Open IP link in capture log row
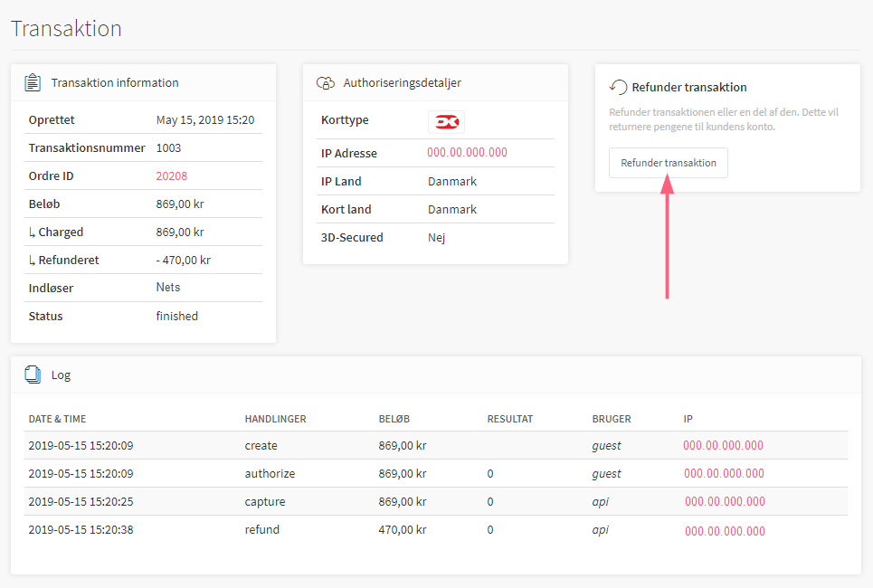Image resolution: width=873 pixels, height=588 pixels. pos(725,502)
